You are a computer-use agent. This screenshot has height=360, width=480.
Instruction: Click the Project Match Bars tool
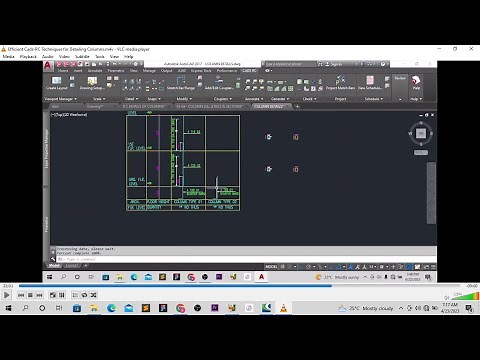(x=340, y=83)
